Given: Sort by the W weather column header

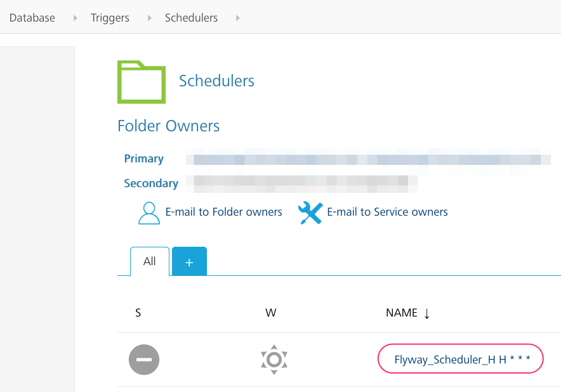Looking at the screenshot, I should (271, 313).
